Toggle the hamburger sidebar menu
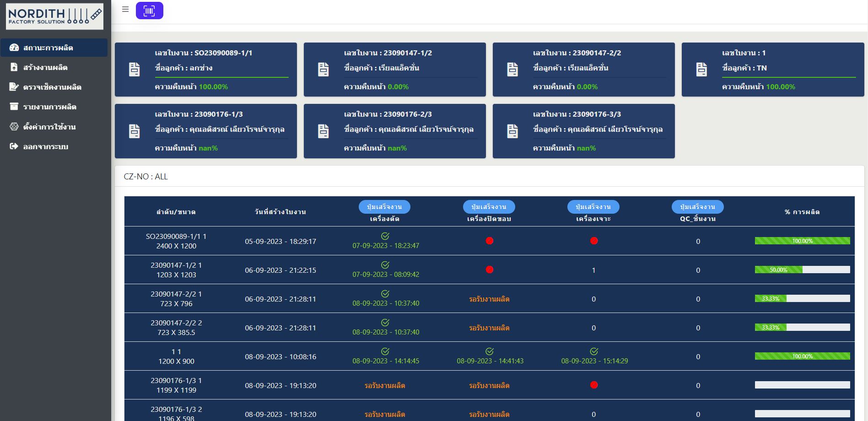The height and width of the screenshot is (421, 868). tap(125, 9)
